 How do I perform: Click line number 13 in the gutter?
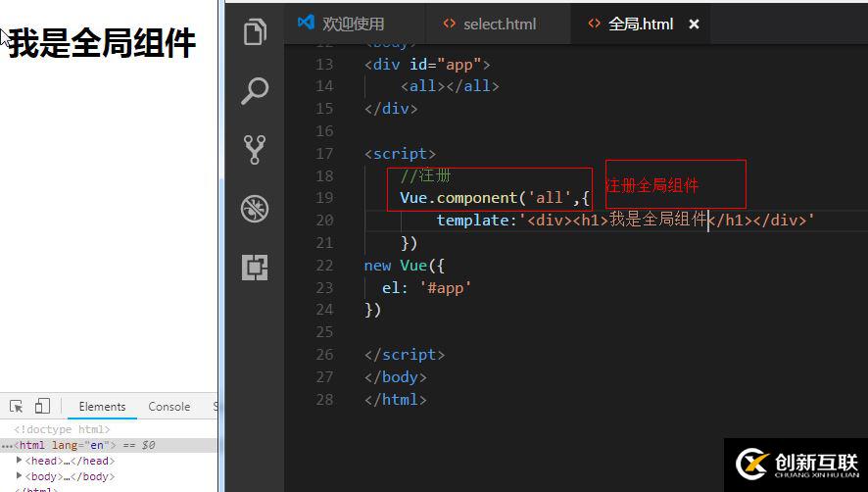click(324, 65)
